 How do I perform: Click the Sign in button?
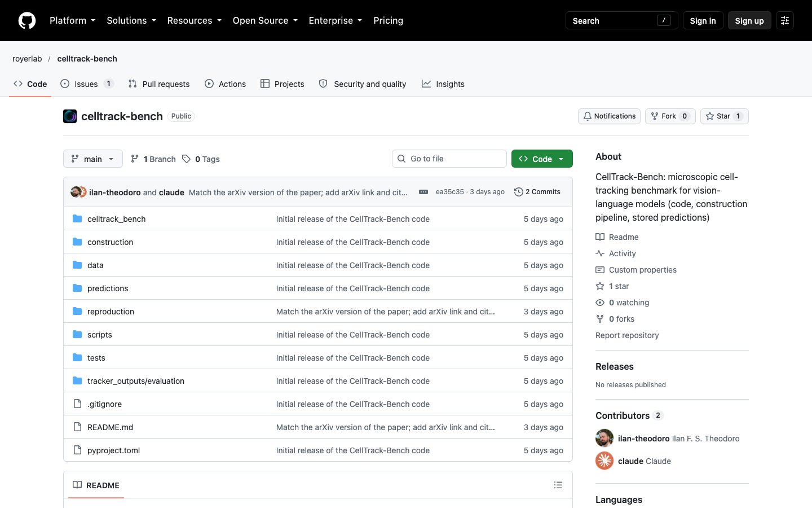[703, 20]
